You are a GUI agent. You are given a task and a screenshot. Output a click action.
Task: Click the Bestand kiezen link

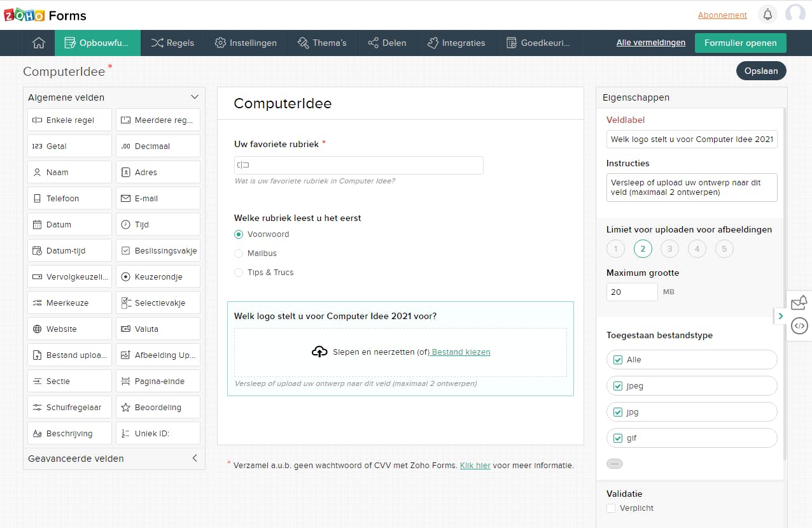(461, 352)
